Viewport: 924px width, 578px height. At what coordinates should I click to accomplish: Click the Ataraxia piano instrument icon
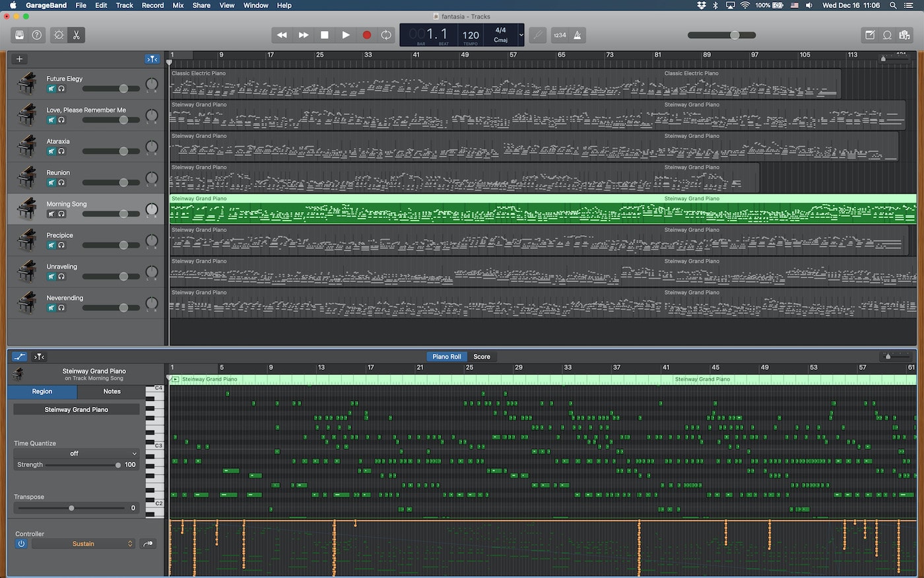click(27, 146)
